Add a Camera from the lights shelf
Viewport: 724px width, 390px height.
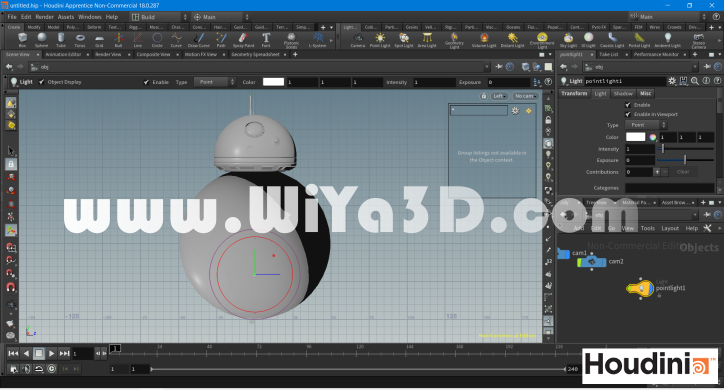358,40
